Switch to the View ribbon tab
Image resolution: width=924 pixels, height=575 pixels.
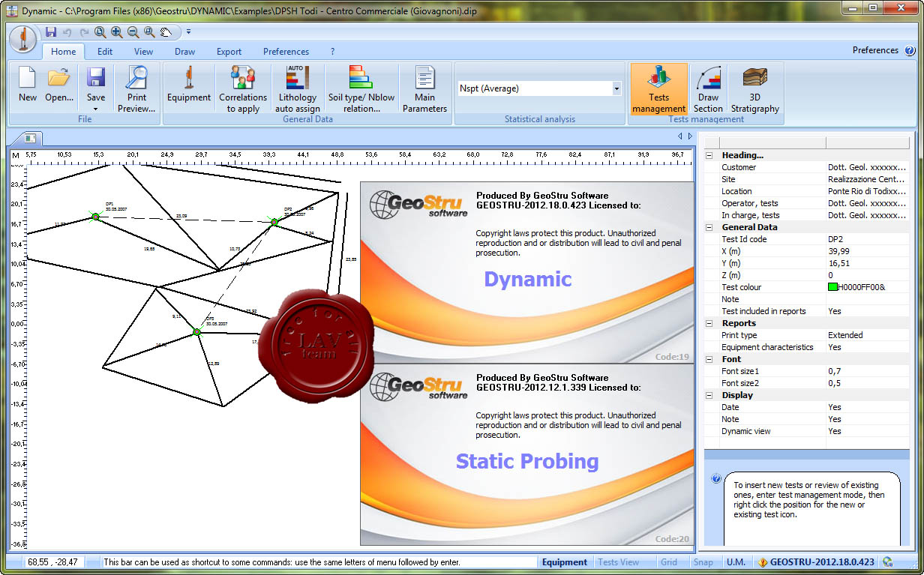[x=144, y=52]
